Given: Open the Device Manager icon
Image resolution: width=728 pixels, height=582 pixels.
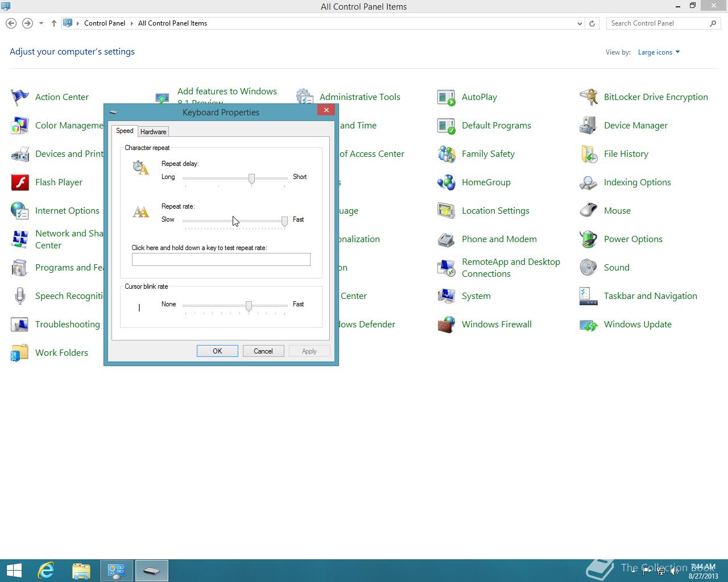Looking at the screenshot, I should point(589,126).
